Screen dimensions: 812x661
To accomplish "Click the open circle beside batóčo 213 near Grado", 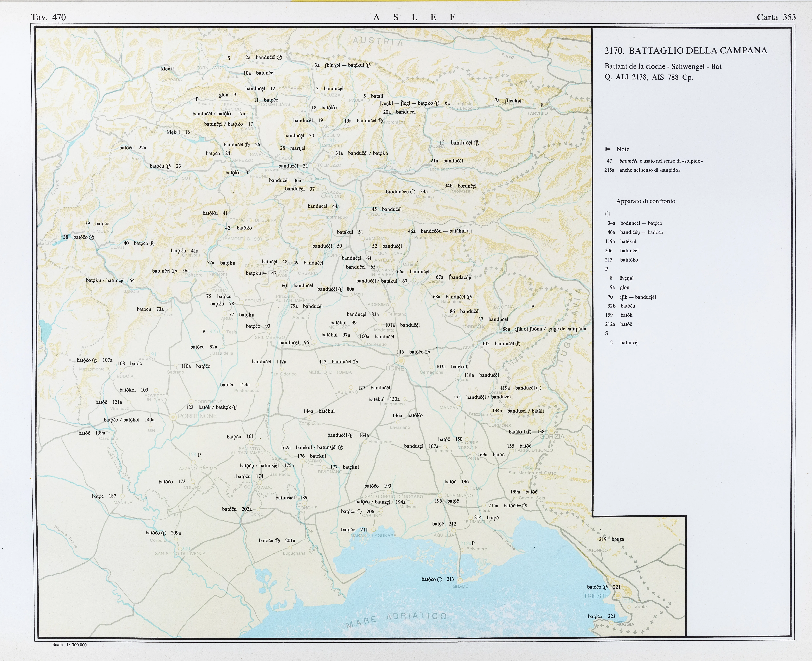I will click(440, 580).
